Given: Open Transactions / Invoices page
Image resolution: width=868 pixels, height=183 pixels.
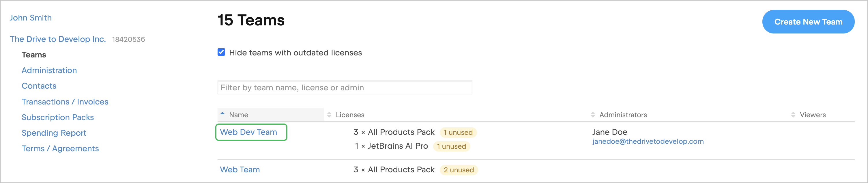Looking at the screenshot, I should pos(65,101).
